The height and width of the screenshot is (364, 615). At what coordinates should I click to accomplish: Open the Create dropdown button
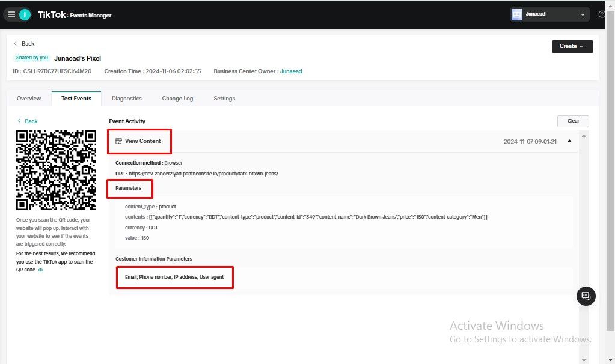click(x=572, y=46)
